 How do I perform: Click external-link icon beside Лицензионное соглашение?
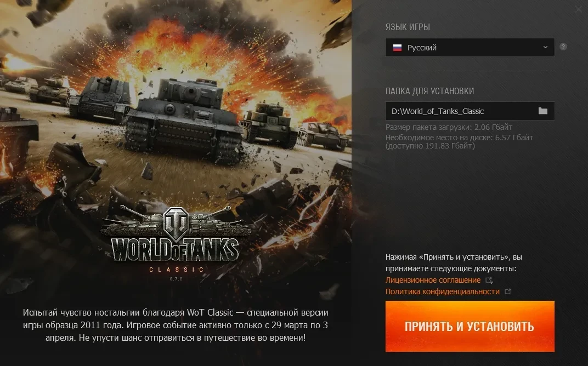(489, 280)
